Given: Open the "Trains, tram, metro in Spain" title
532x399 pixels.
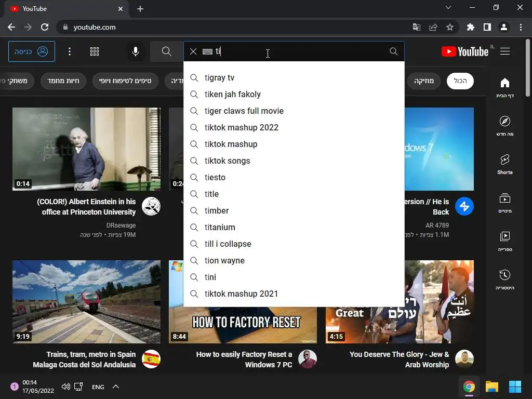Looking at the screenshot, I should pos(84,360).
